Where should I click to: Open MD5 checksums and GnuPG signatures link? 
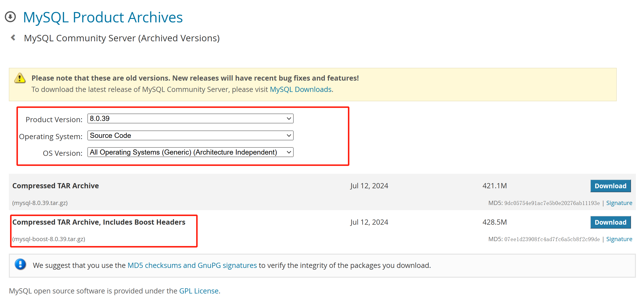point(192,265)
